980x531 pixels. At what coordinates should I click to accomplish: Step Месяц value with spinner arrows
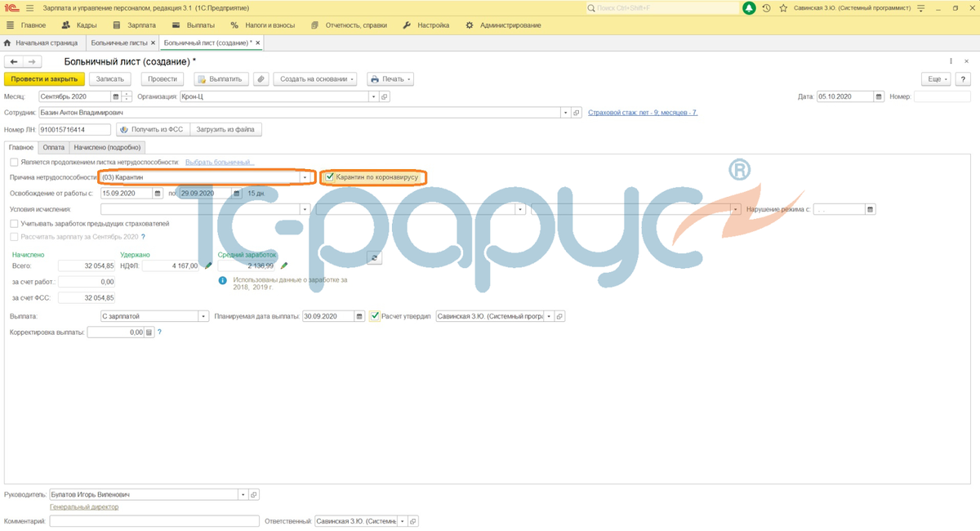(127, 96)
